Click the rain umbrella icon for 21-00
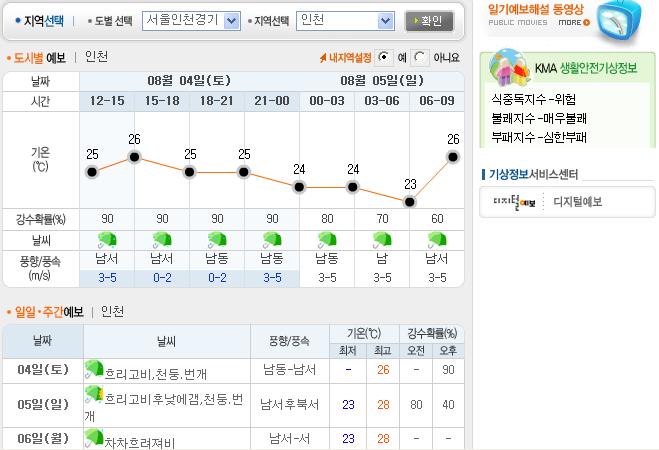The image size is (659, 450). 272,240
